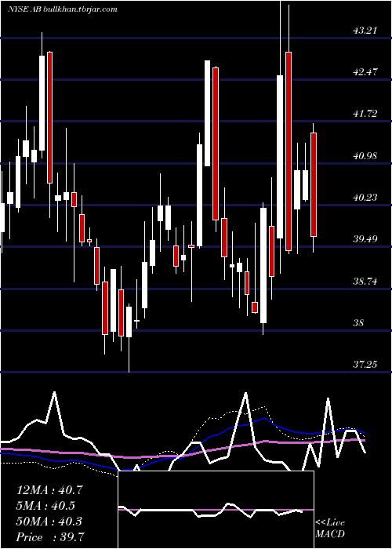Click the 39.49 price axis label
This screenshot has width=392, height=549.
tap(365, 239)
